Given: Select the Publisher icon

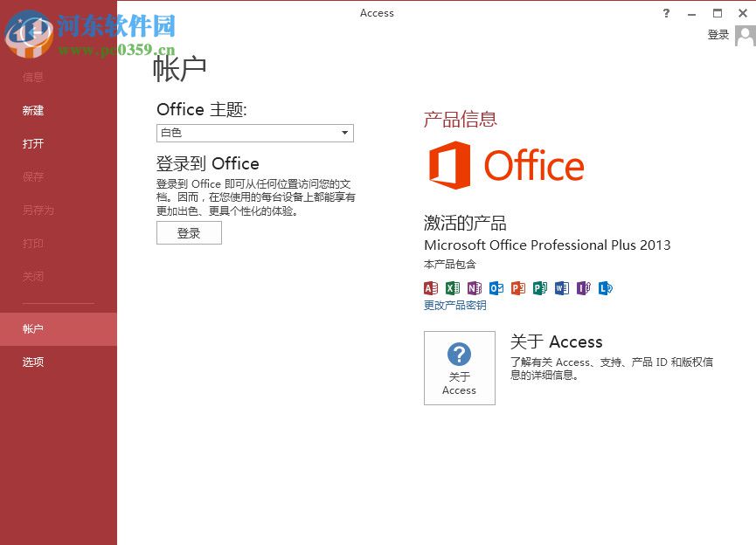Looking at the screenshot, I should coord(539,288).
